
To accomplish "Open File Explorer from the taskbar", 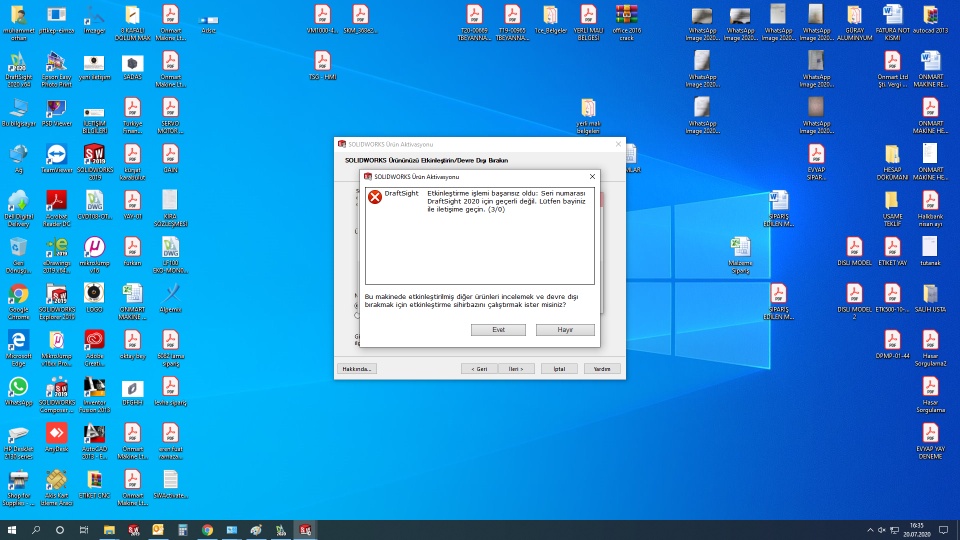I will pos(109,530).
